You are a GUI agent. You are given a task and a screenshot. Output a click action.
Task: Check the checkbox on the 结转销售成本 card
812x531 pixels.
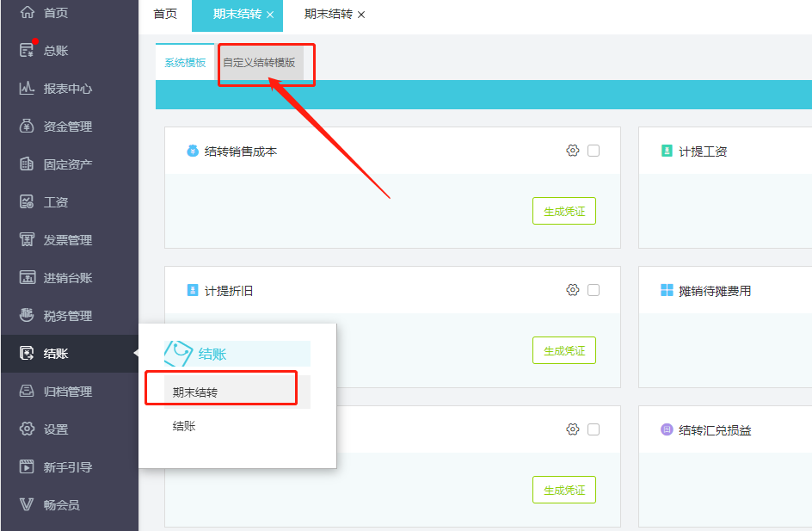point(594,150)
